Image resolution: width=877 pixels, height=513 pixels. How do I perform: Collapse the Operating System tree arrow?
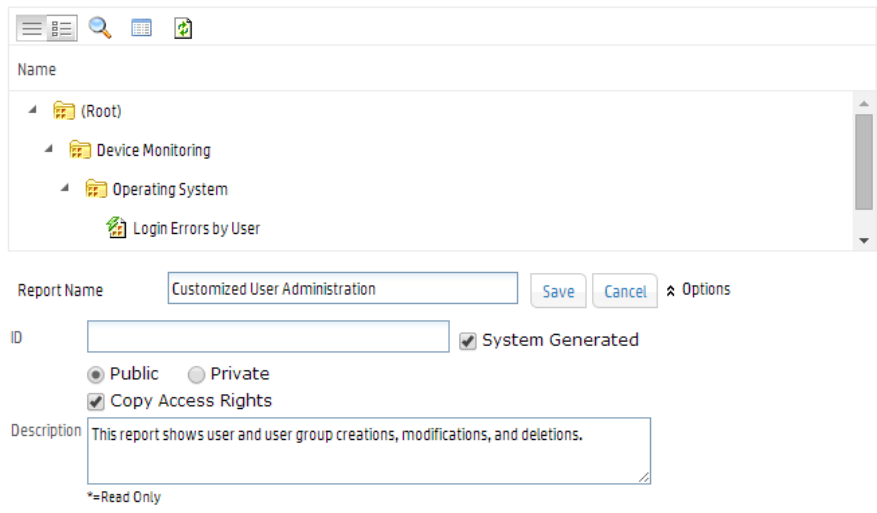pos(65,187)
